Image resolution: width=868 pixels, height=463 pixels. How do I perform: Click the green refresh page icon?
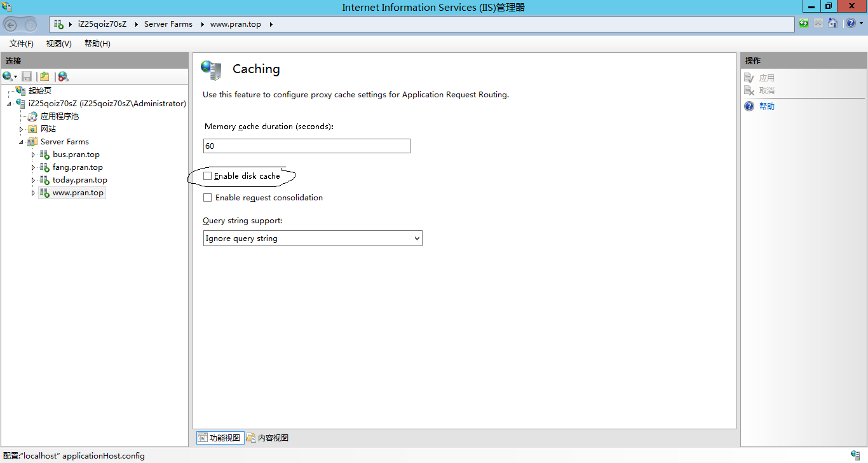804,24
